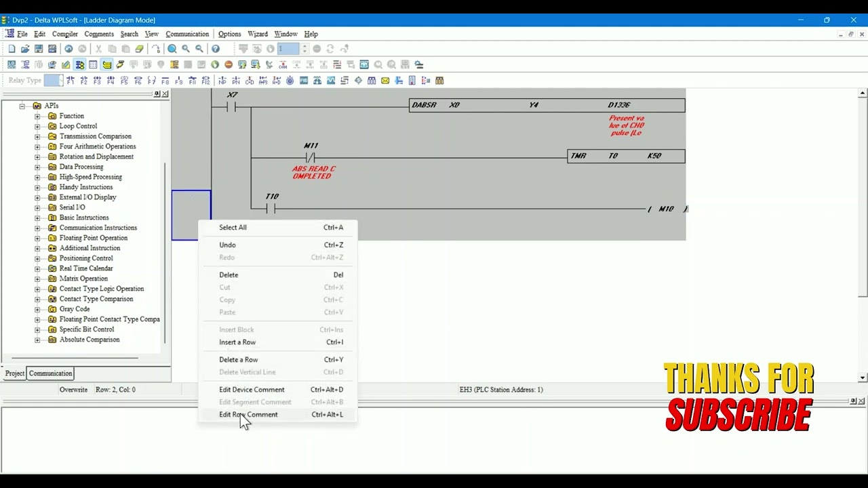
Task: Open the Communication menu
Action: point(187,34)
